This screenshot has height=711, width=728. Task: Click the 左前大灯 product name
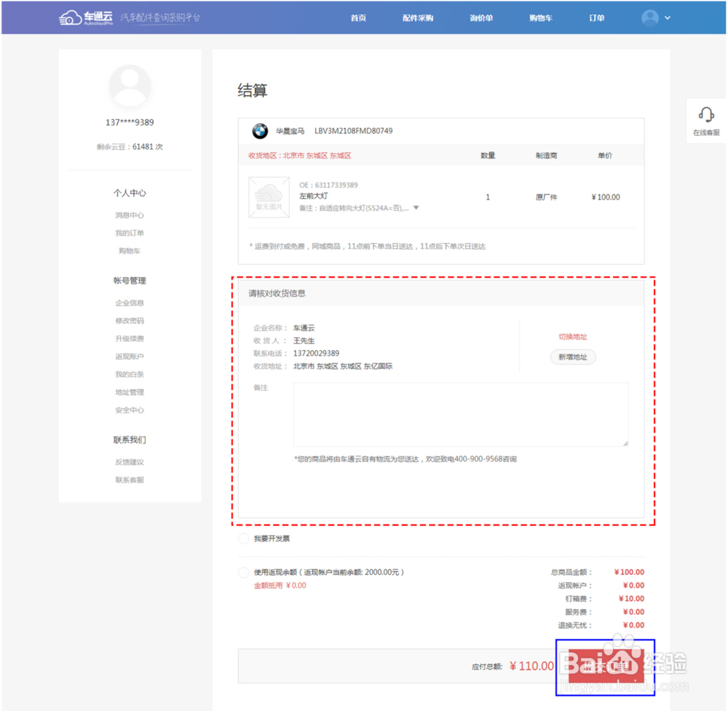tap(313, 196)
